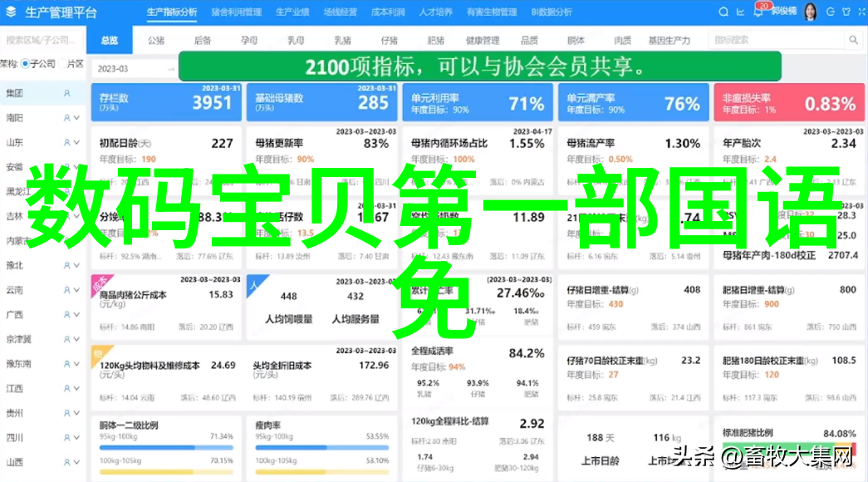The height and width of the screenshot is (482, 868).
Task: Click the 95kg-100kg progress bar
Action: (x=166, y=446)
